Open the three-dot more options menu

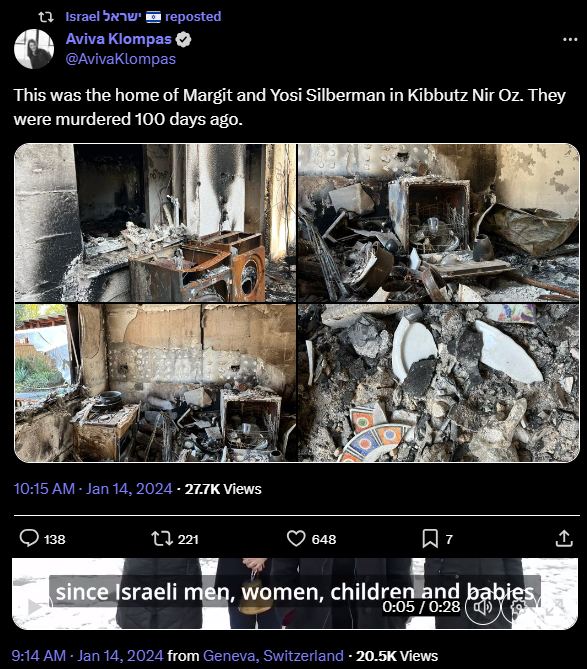pyautogui.click(x=570, y=40)
